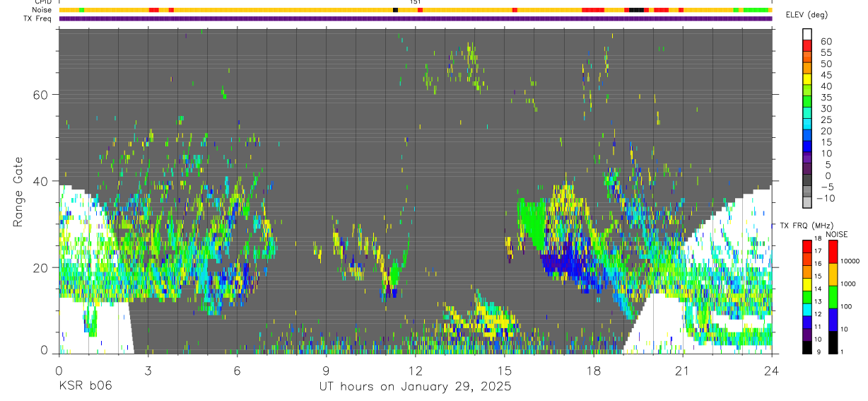Click the 'TX Freq' row label at top left

click(x=39, y=18)
